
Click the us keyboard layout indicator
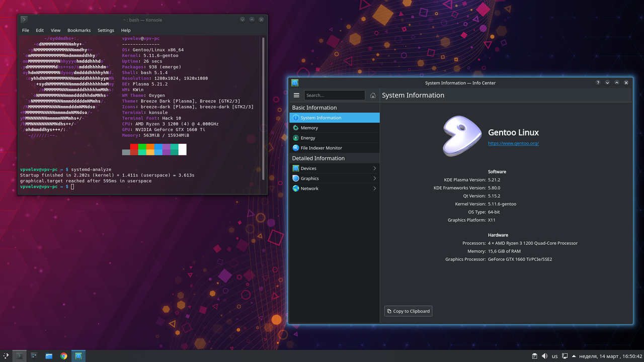coord(554,356)
